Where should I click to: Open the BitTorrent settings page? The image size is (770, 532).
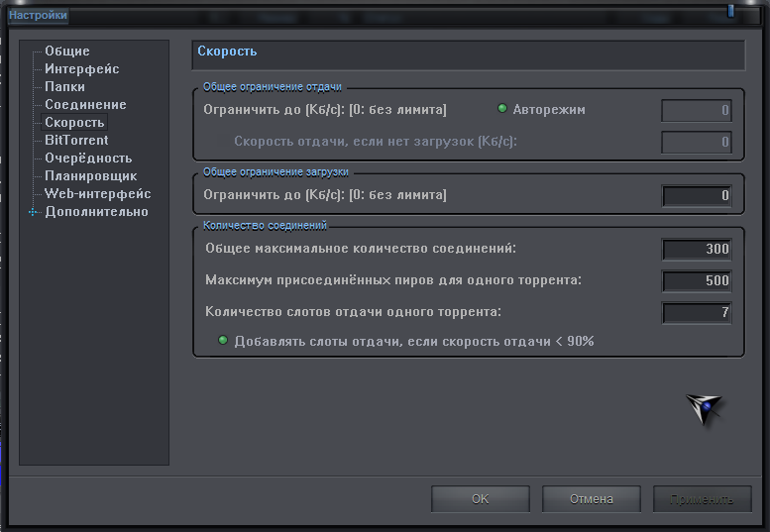pos(76,141)
